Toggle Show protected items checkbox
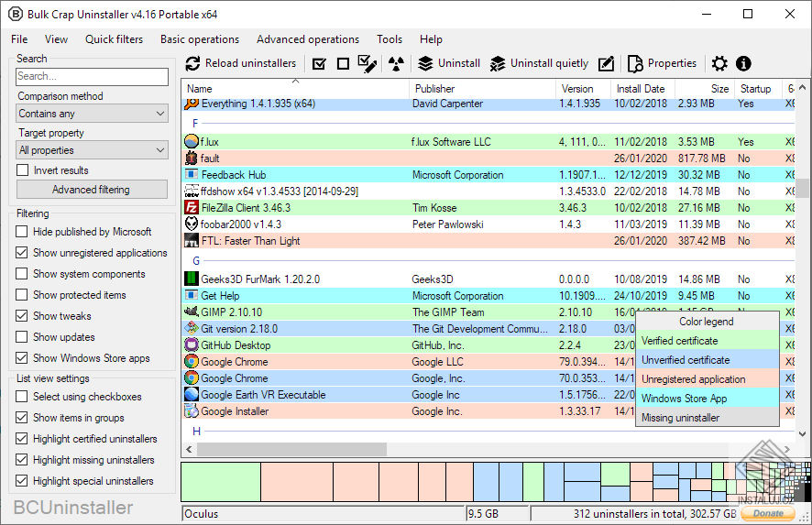Viewport: 812px width, 525px height. [22, 295]
